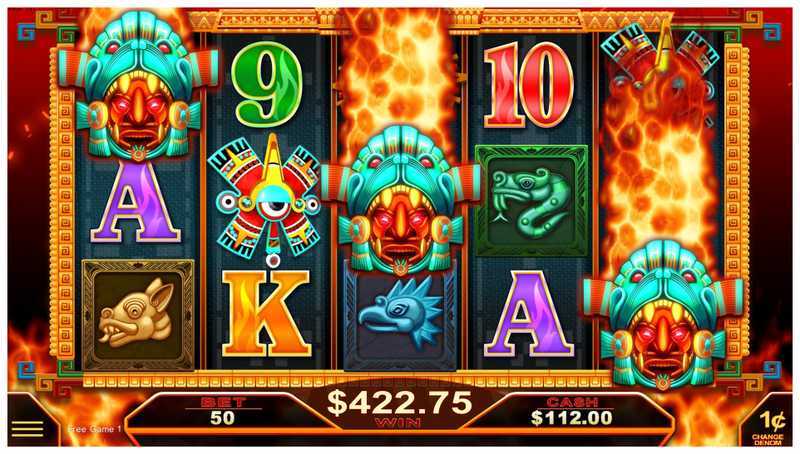Click the Cash $112.00 display
Viewport: 800px width, 454px height.
(x=571, y=411)
